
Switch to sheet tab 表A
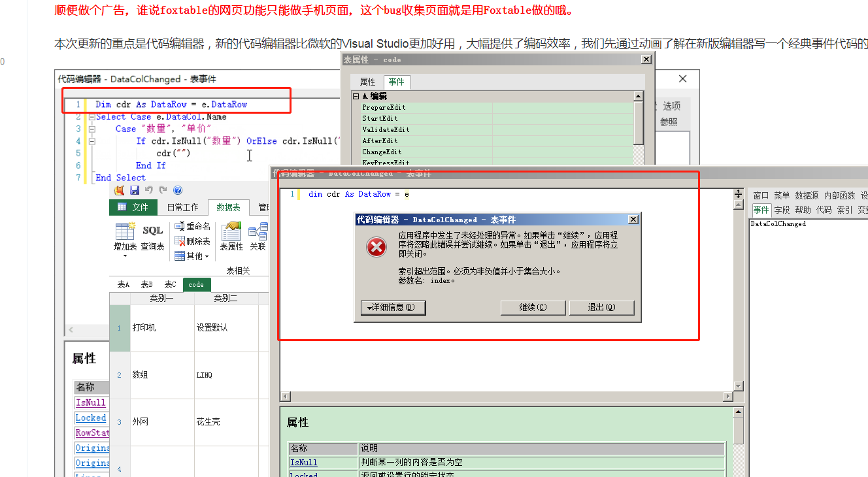124,285
